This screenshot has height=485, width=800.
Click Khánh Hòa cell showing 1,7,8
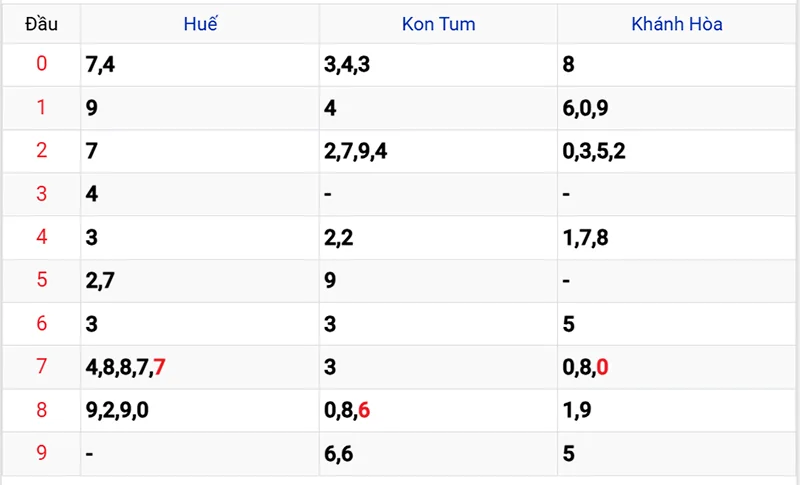(677, 238)
